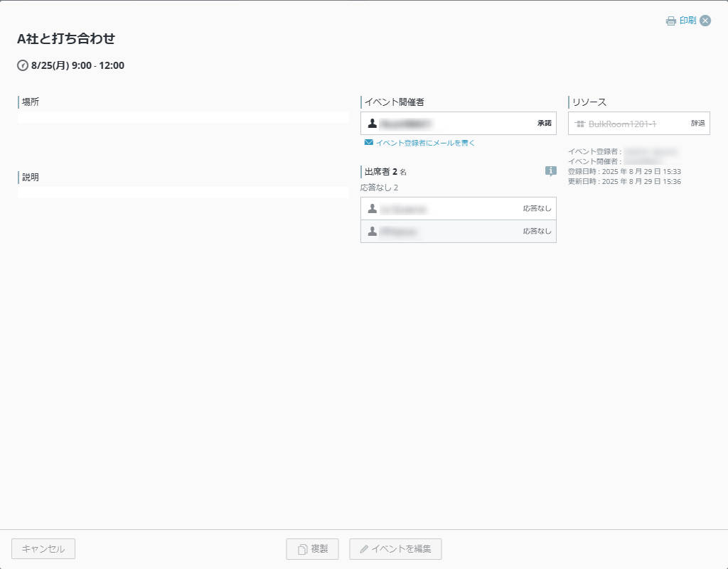
Task: Click the organizer's 承諾 status
Action: coord(544,124)
